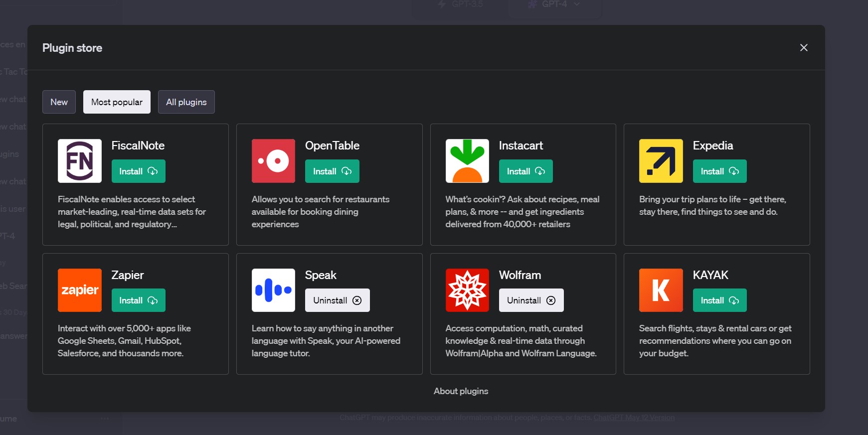
Task: Switch to the New plugins tab
Action: click(x=59, y=102)
